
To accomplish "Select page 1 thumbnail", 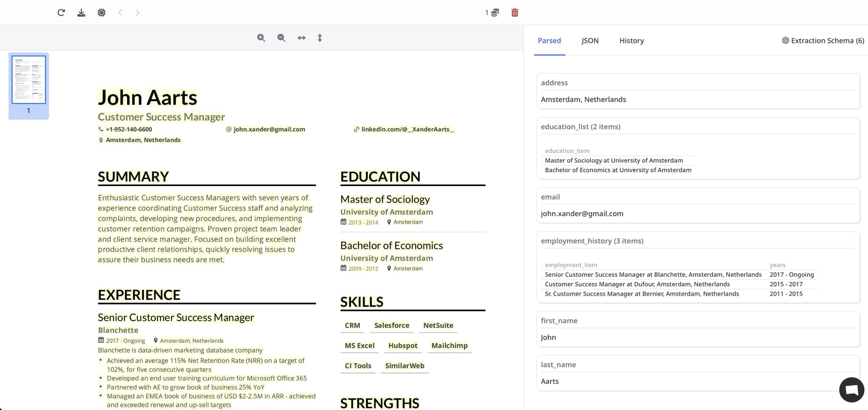I will [29, 80].
